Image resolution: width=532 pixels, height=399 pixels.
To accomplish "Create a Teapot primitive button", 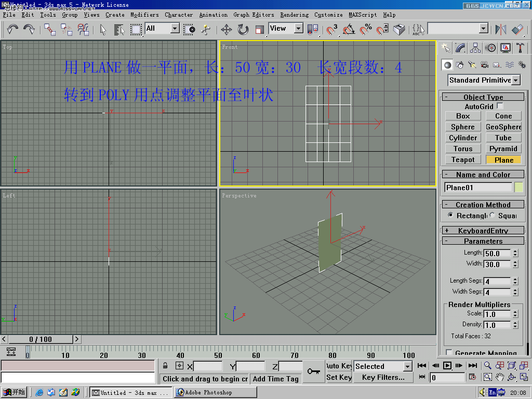I will (463, 160).
